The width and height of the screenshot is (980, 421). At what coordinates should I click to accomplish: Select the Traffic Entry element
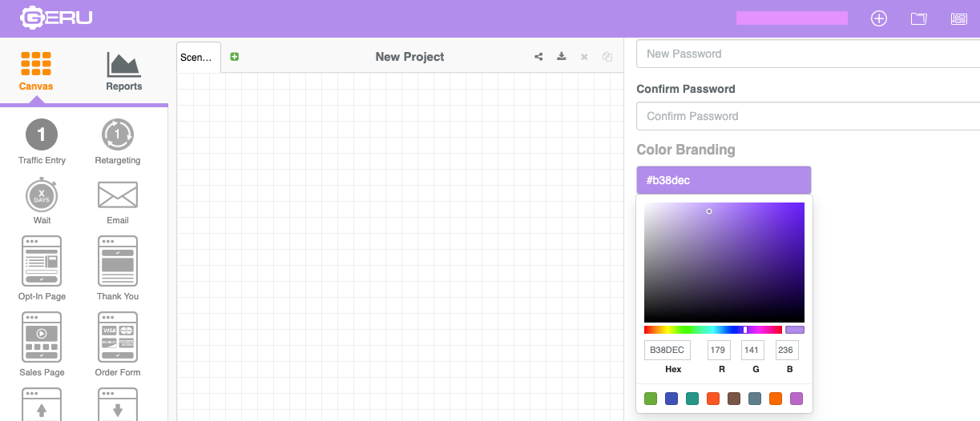point(42,142)
